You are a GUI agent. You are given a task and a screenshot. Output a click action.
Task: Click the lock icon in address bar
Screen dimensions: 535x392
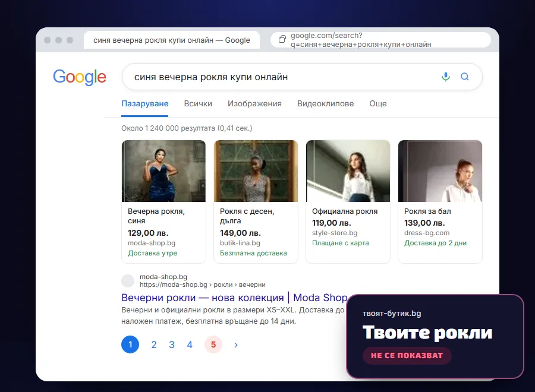click(282, 39)
